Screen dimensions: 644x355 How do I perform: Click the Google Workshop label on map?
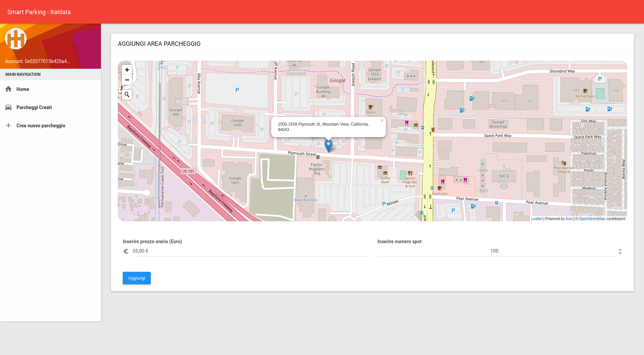498,124
